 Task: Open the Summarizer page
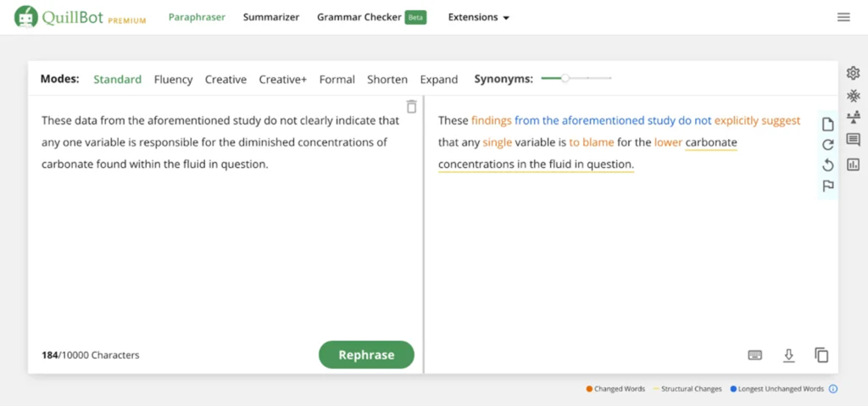(x=270, y=17)
